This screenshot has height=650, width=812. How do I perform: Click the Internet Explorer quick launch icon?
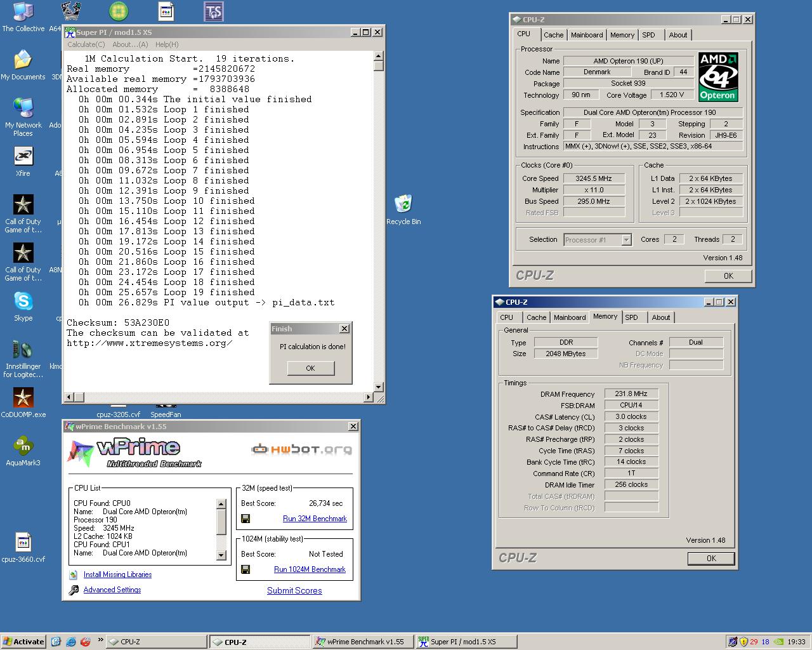pos(71,642)
